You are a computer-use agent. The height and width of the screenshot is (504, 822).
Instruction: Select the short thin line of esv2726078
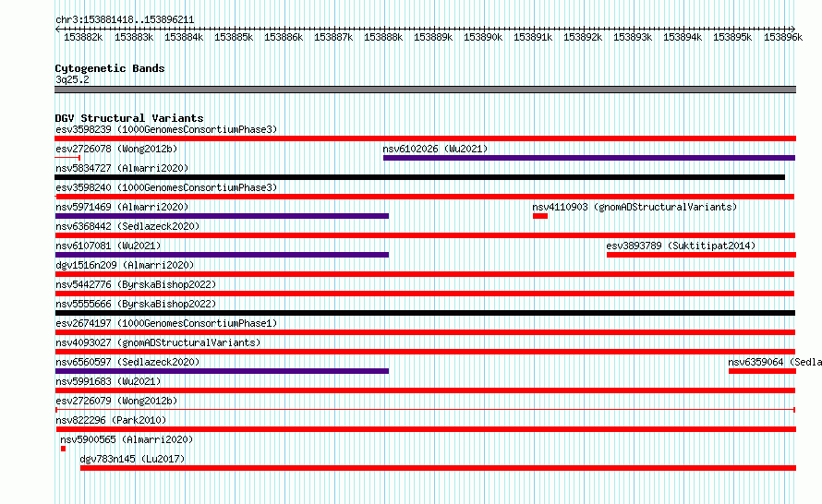(67, 157)
